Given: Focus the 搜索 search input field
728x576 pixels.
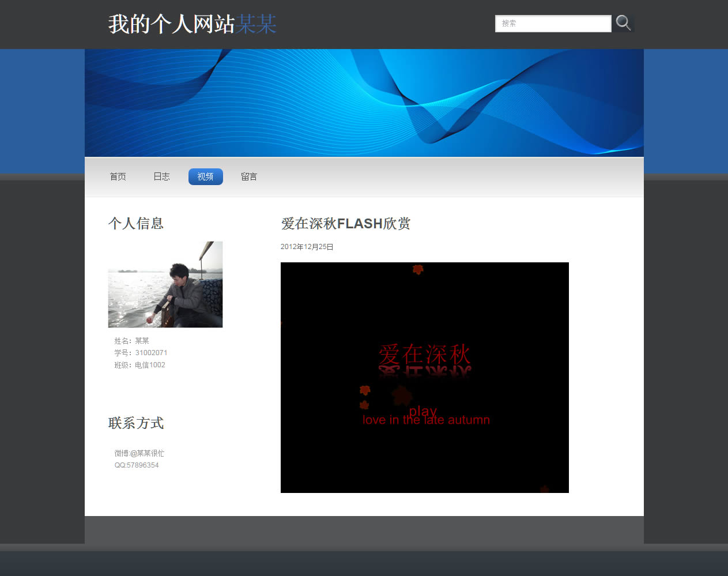Looking at the screenshot, I should 553,24.
